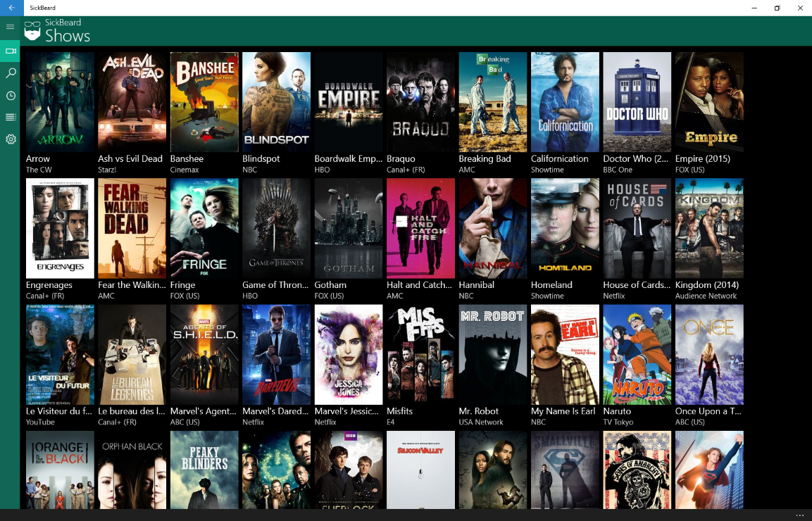Select the Doctor Who poster

click(x=637, y=102)
